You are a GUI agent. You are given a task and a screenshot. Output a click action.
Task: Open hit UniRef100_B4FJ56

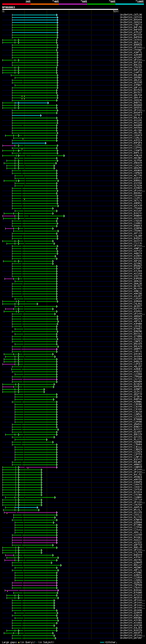click(x=131, y=27)
